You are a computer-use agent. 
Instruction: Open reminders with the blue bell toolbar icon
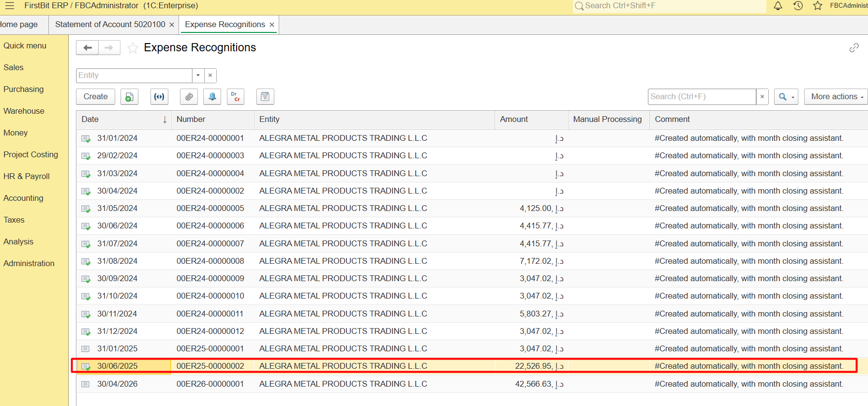[212, 97]
